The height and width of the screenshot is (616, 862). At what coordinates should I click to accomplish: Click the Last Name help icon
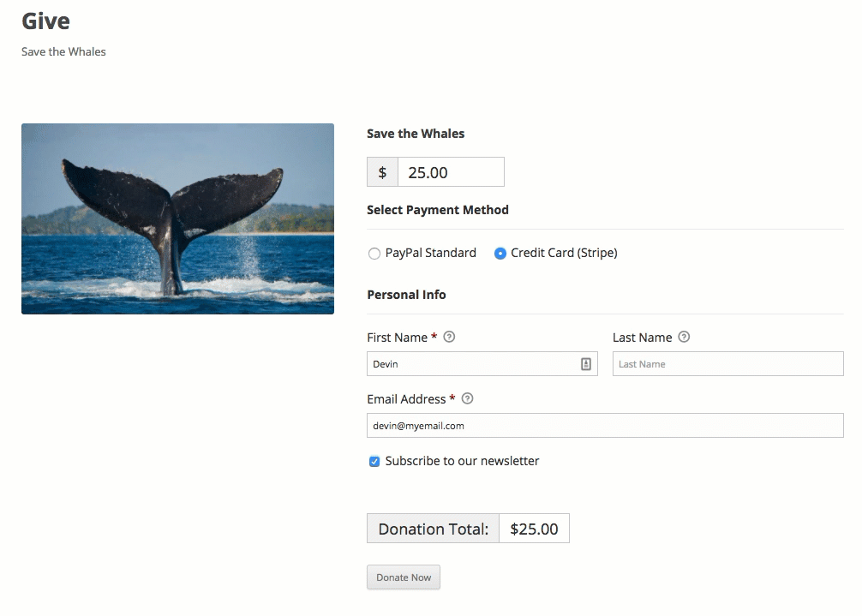point(684,337)
